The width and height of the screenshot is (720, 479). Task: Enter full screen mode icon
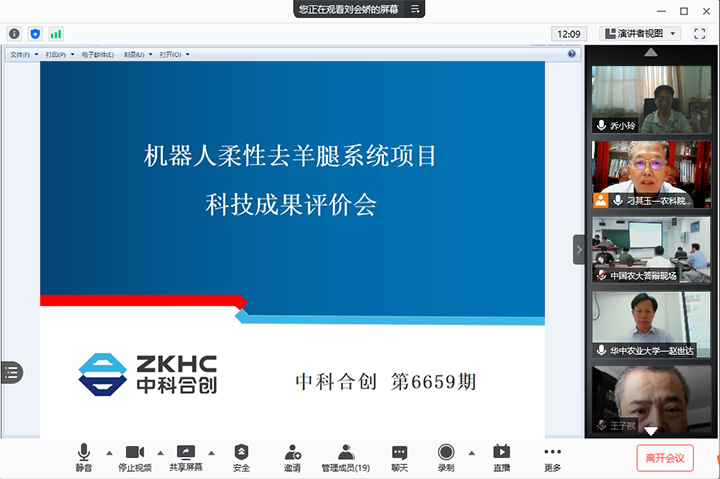click(699, 34)
